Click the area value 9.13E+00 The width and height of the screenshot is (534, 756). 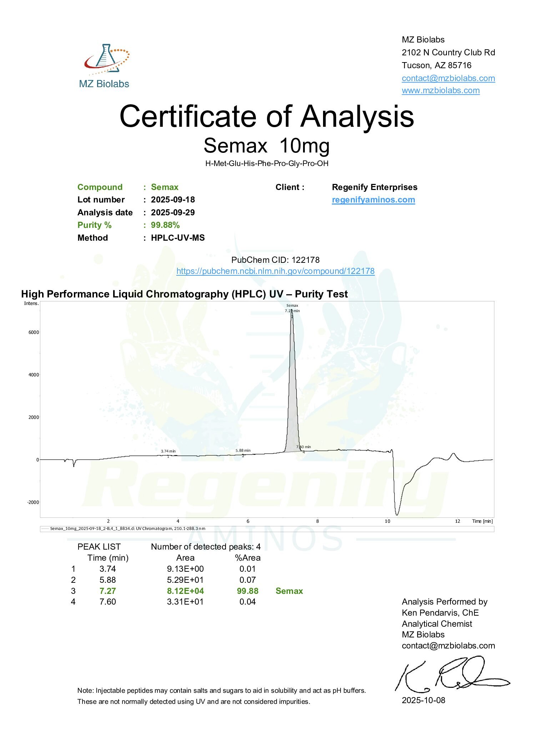click(x=185, y=569)
